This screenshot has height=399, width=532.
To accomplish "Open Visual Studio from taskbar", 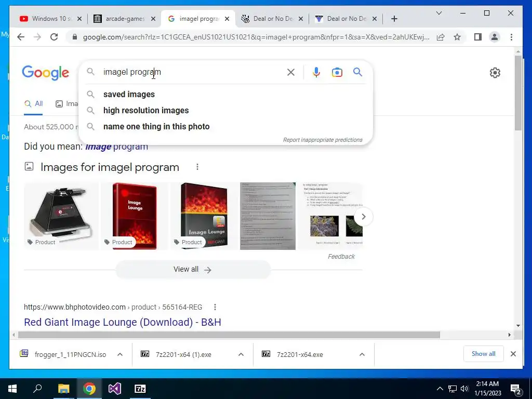I will tap(115, 389).
